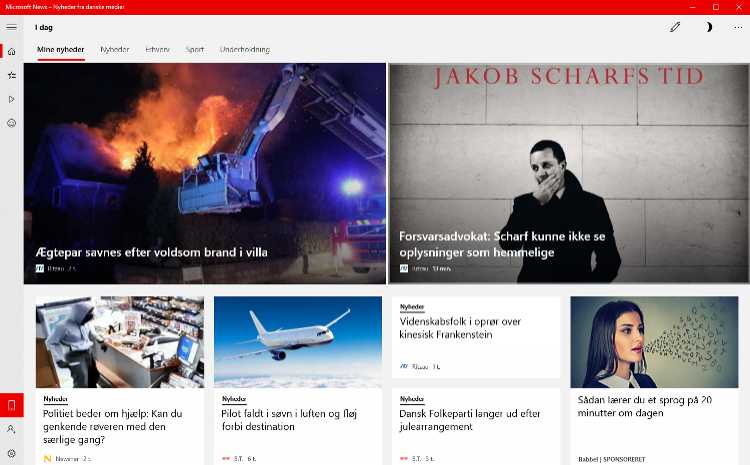Viewport: 750px width, 465px height.
Task: Open the hamburger navigation menu
Action: pos(11,27)
